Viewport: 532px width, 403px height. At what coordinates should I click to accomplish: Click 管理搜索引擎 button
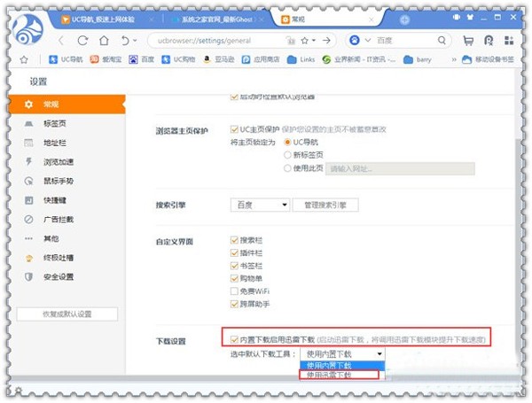click(325, 205)
